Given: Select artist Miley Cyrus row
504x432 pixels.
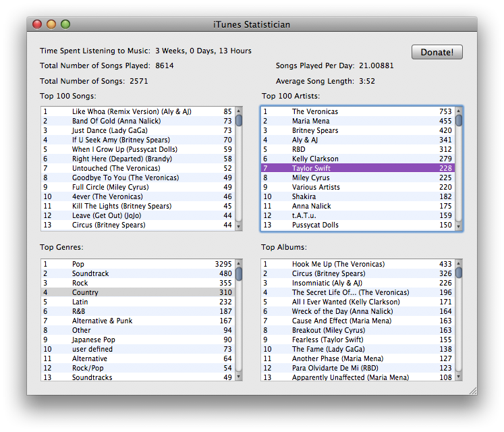Looking at the screenshot, I should tap(358, 178).
